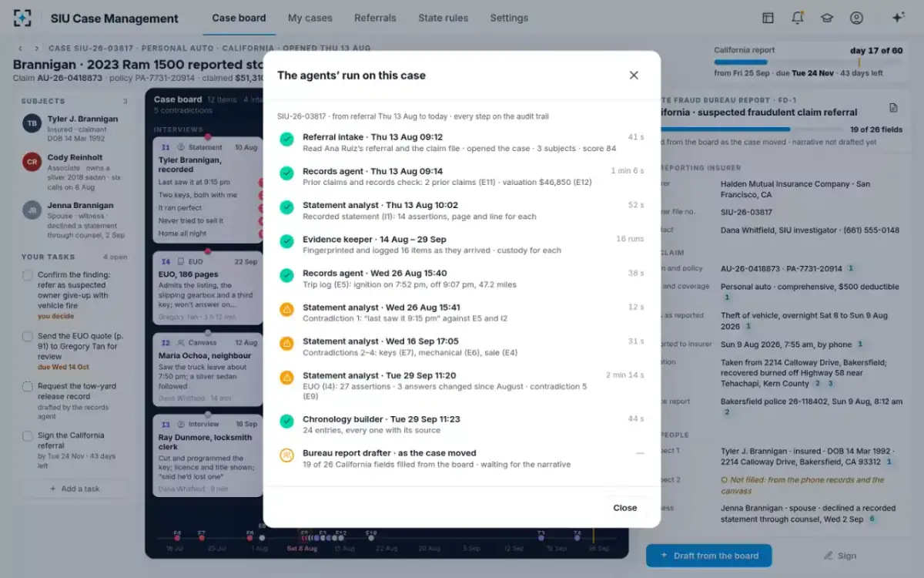Open the Ray Dunmore, locksmith clerk card

click(x=207, y=457)
